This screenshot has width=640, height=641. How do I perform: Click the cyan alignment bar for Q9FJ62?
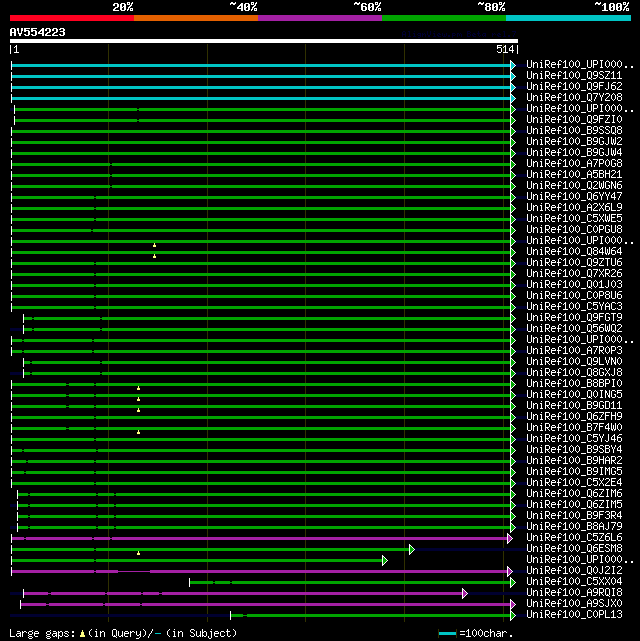tap(261, 87)
